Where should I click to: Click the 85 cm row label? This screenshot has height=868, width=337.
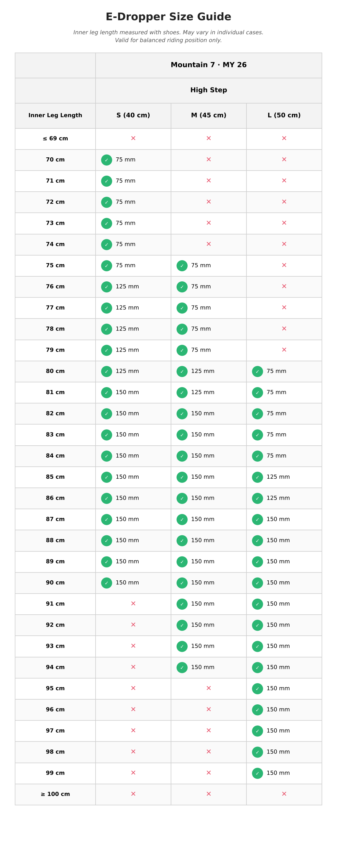[55, 477]
